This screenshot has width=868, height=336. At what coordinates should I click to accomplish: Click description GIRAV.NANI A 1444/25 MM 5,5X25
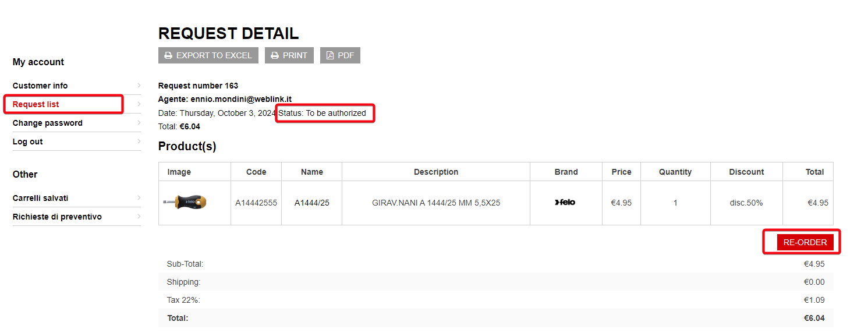tap(436, 203)
